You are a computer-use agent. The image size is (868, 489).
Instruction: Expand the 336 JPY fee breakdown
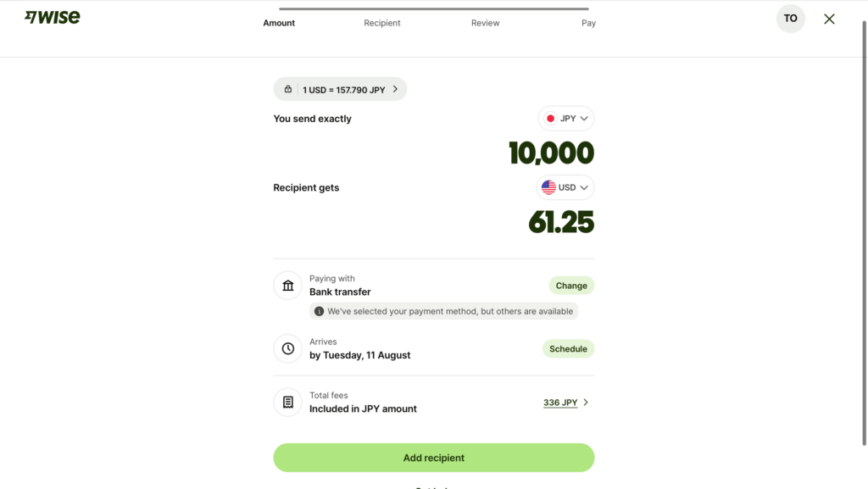click(565, 403)
